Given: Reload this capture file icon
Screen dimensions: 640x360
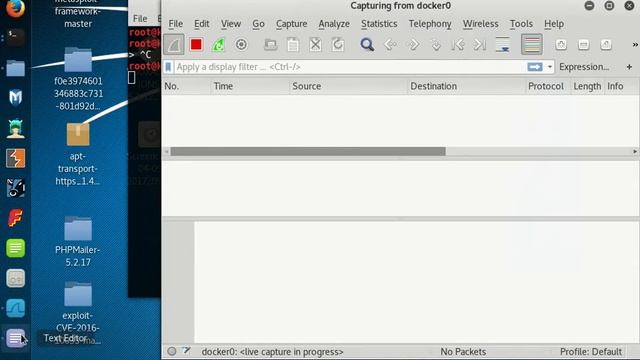Looking at the screenshot, I should coord(338,44).
